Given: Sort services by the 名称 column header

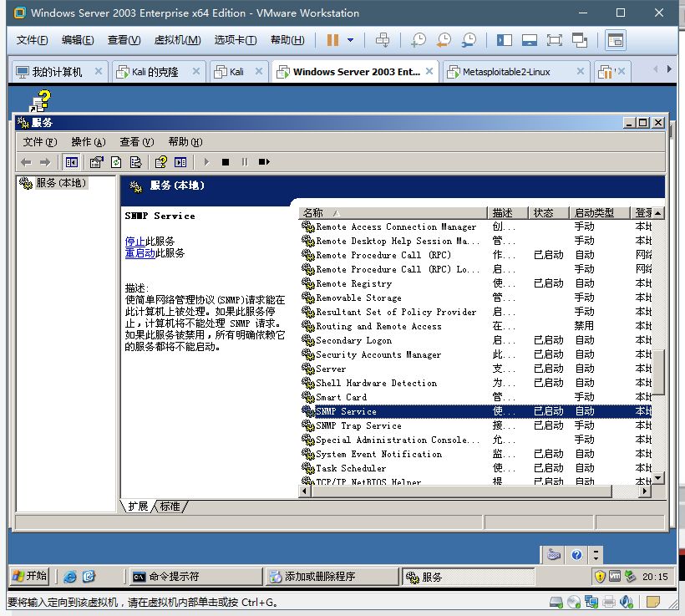Looking at the screenshot, I should (393, 213).
